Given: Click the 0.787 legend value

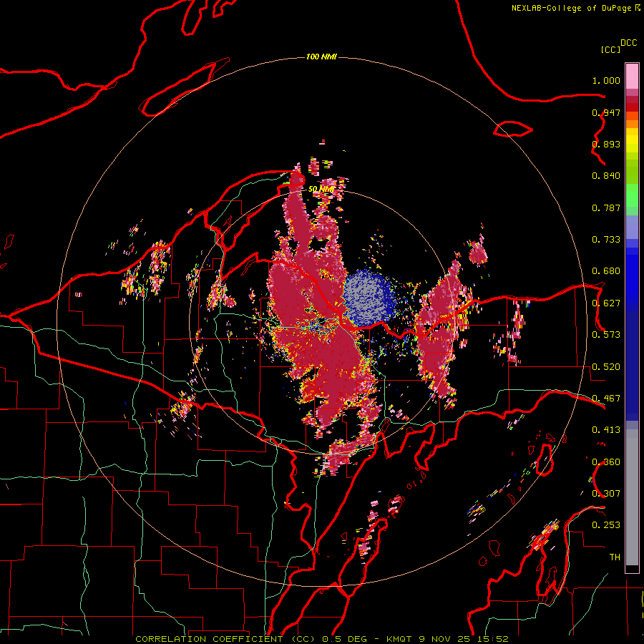Looking at the screenshot, I should point(606,208).
